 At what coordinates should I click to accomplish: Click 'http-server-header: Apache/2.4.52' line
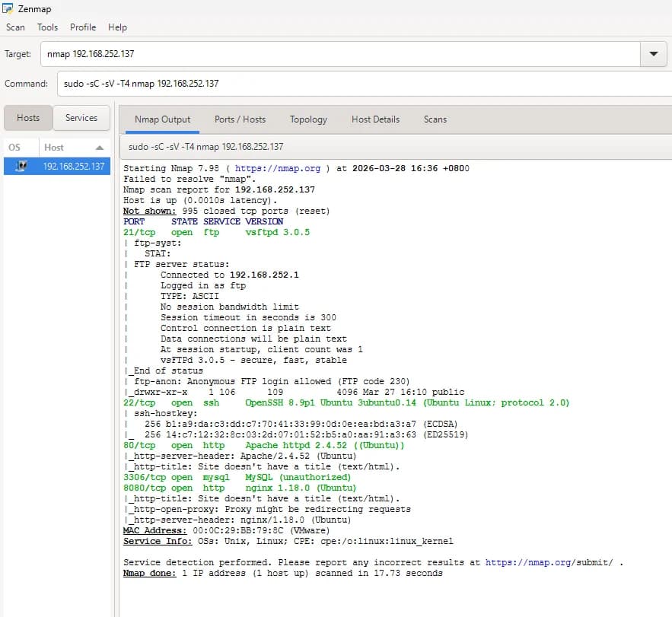[x=240, y=456]
